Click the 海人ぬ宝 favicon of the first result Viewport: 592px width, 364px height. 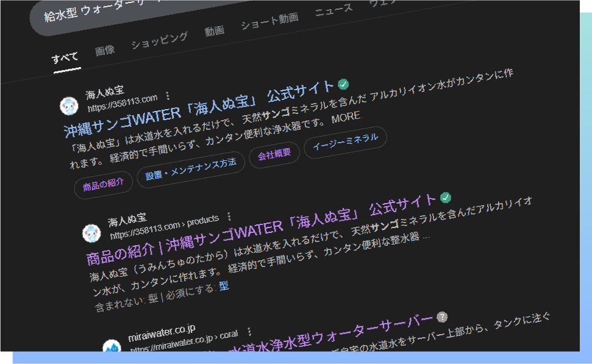69,105
